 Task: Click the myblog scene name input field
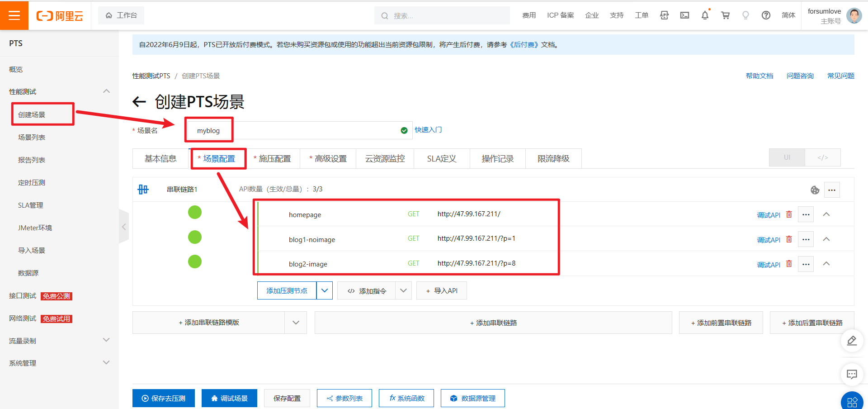tap(271, 130)
